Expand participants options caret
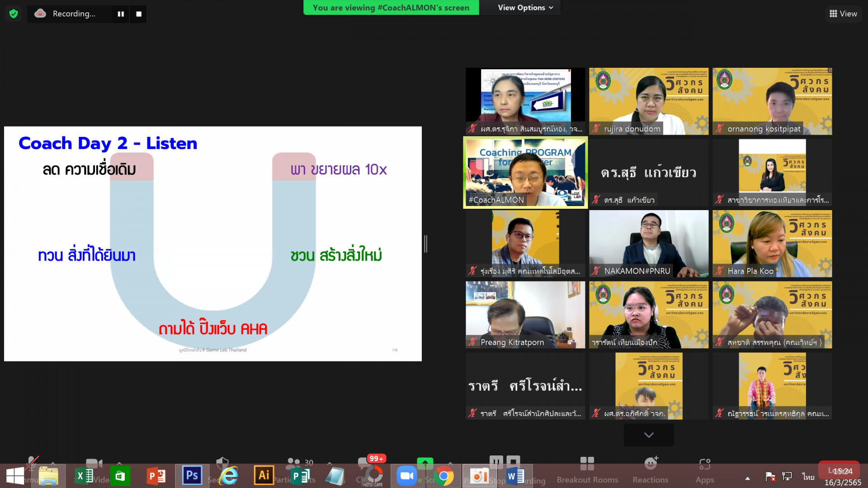 click(329, 464)
